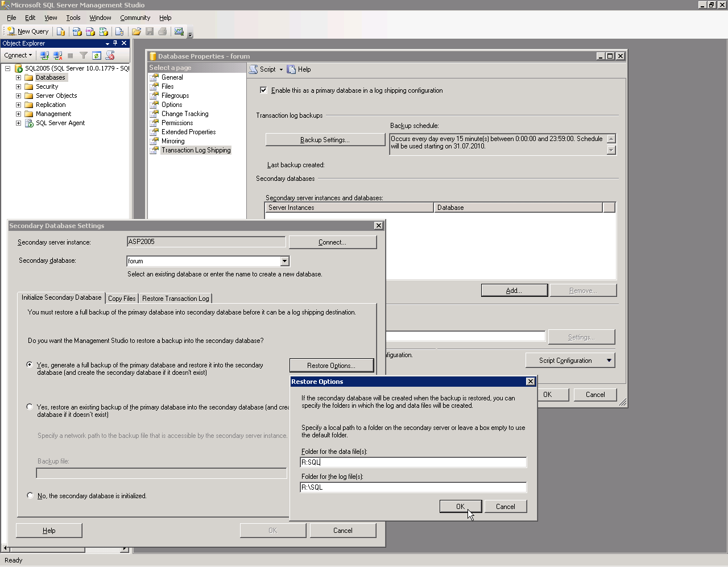728x567 pixels.
Task: Click the Open File toolbar icon
Action: click(136, 31)
